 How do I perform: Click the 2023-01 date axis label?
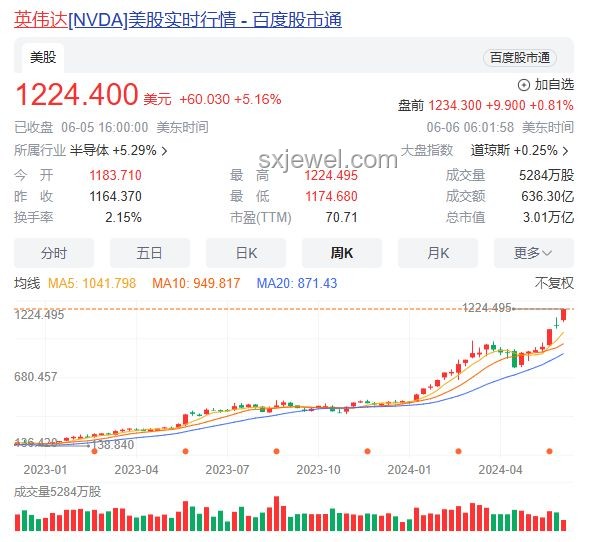click(x=45, y=470)
